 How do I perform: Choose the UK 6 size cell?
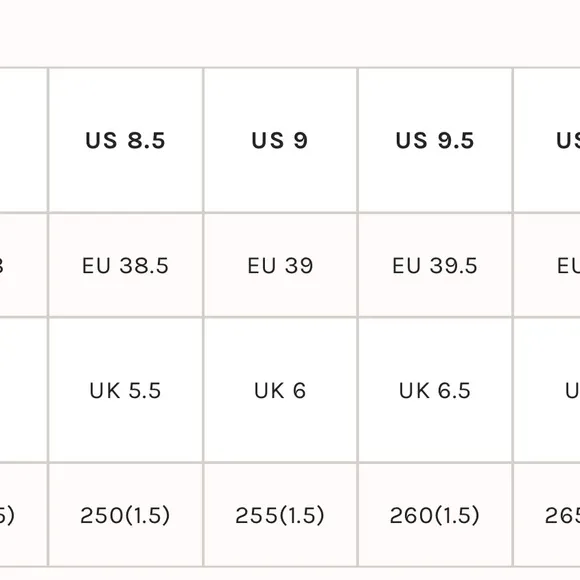click(280, 390)
